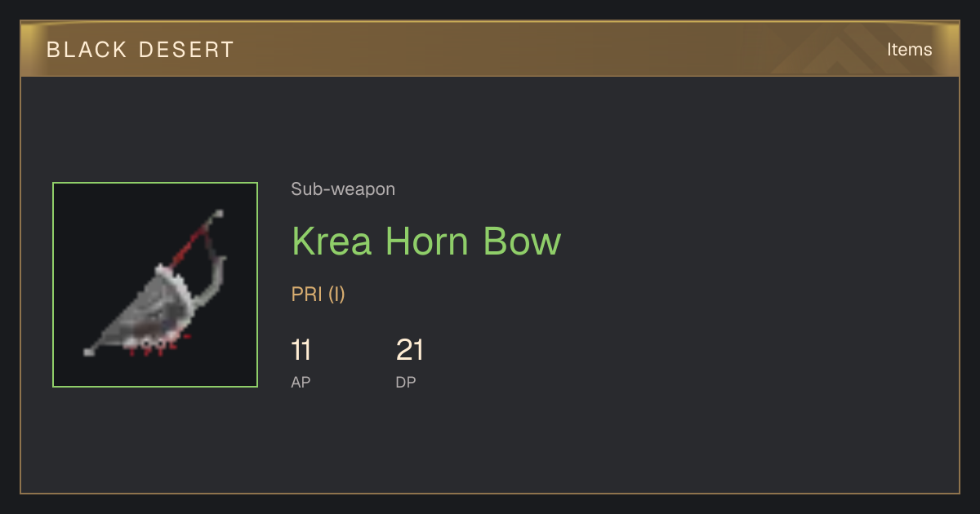Click the red bowstring on the icon

coord(189,240)
